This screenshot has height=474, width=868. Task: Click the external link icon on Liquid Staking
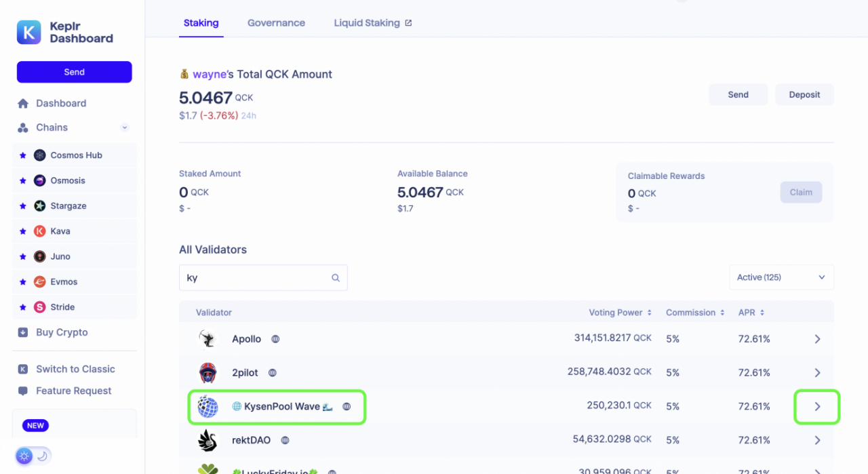point(408,23)
